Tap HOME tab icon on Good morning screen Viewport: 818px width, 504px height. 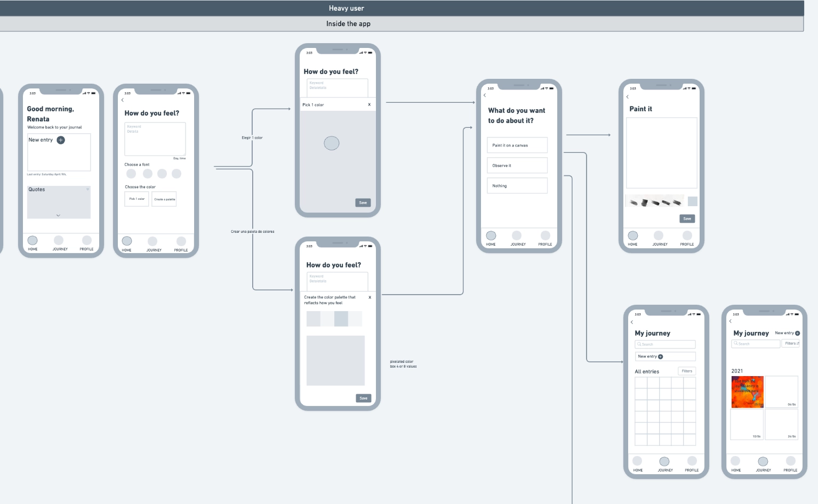33,241
